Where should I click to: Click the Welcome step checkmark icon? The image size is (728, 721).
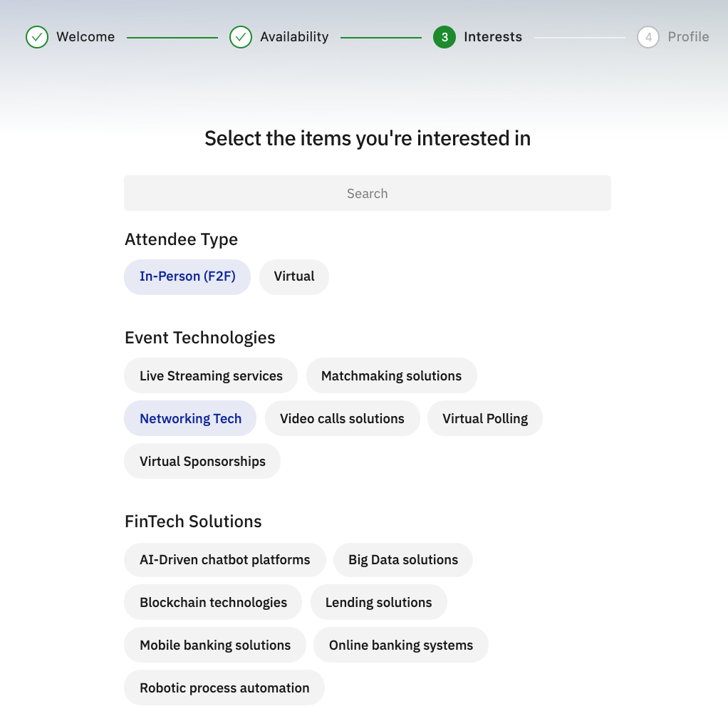point(37,37)
